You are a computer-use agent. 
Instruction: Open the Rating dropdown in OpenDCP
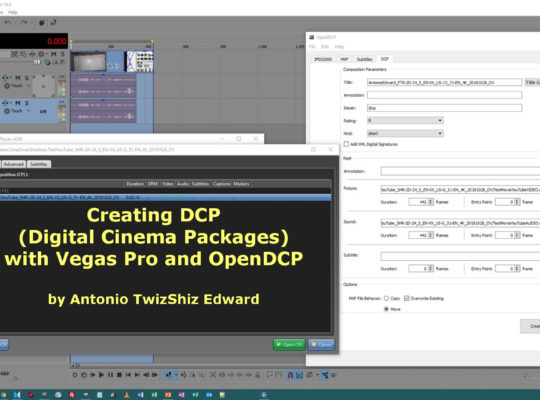pyautogui.click(x=405, y=121)
